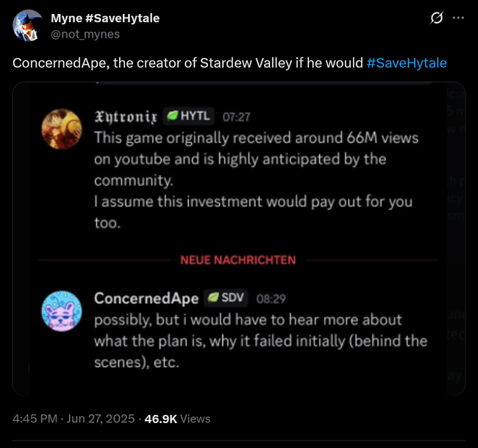This screenshot has height=448, width=478.
Task: Open the three-dot More options menu
Action: [x=459, y=18]
